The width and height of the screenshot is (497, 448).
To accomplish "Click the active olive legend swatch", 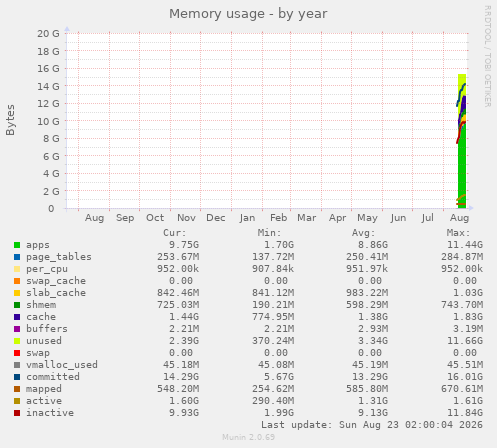I will [x=17, y=401].
